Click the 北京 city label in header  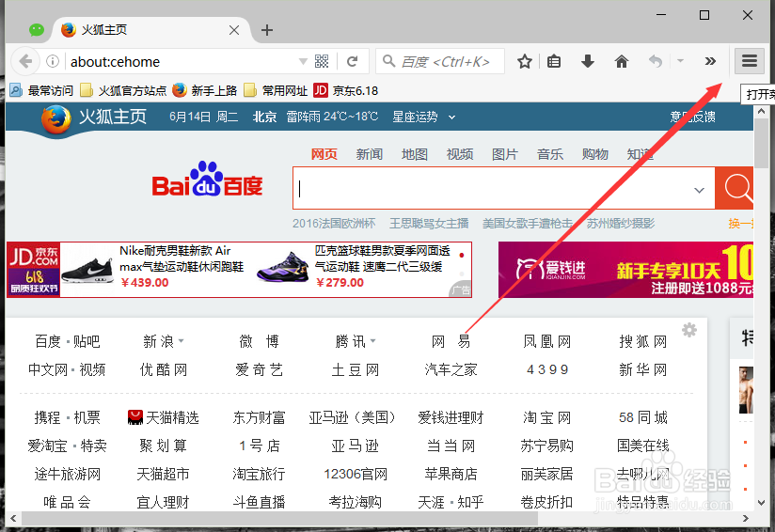pos(264,117)
